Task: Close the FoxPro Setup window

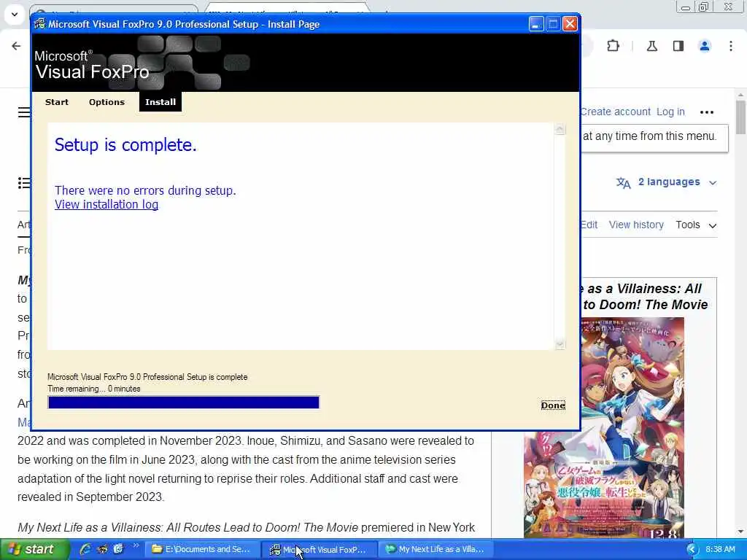Action: (x=570, y=24)
